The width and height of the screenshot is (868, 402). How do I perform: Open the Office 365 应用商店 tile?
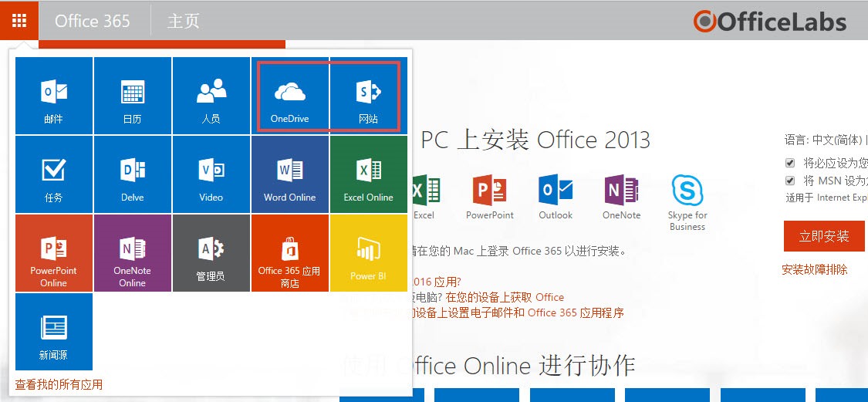[289, 253]
